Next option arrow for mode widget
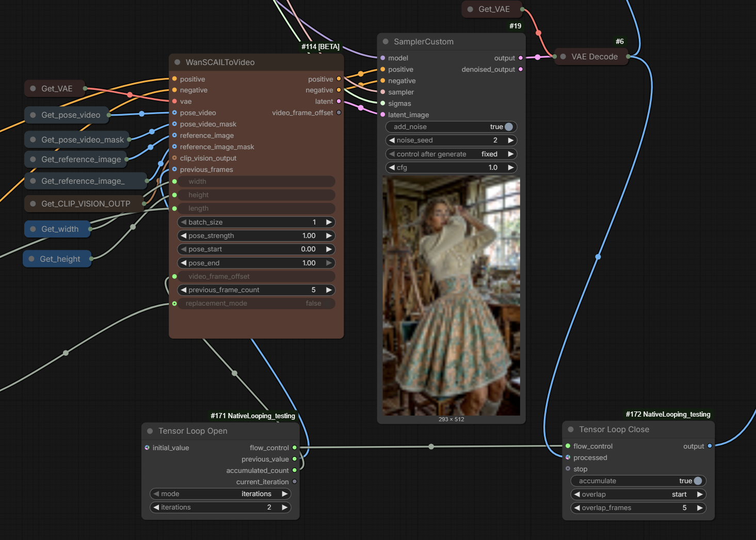Screen dimensions: 756x540 [284, 494]
